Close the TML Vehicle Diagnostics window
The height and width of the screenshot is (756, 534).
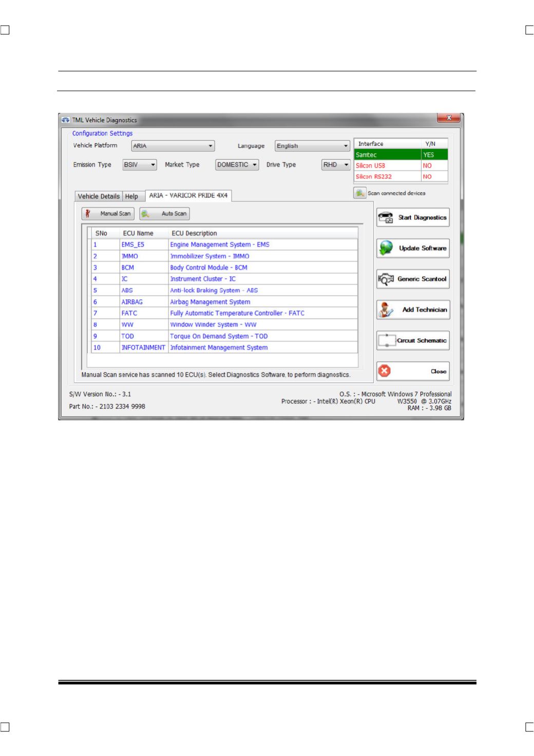(x=449, y=118)
